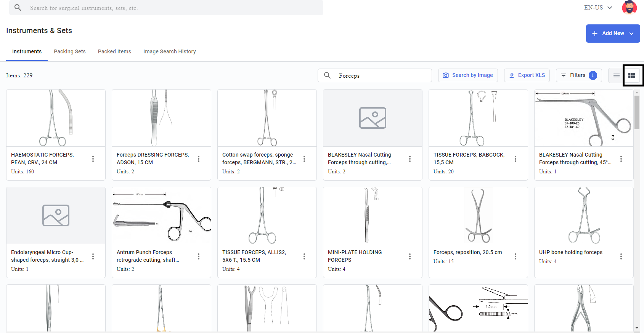644x333 pixels.
Task: Open the Filters panel
Action: click(x=579, y=75)
